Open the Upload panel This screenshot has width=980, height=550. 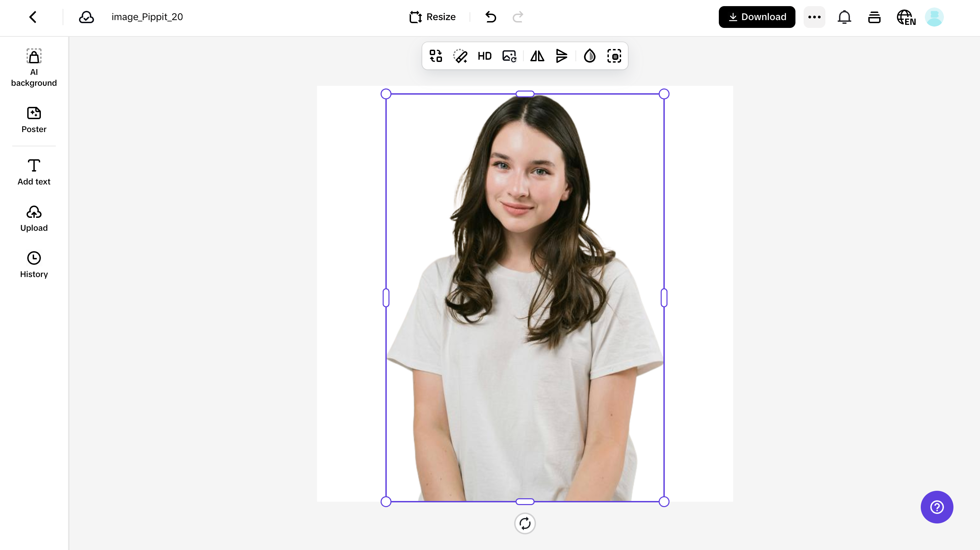33,218
